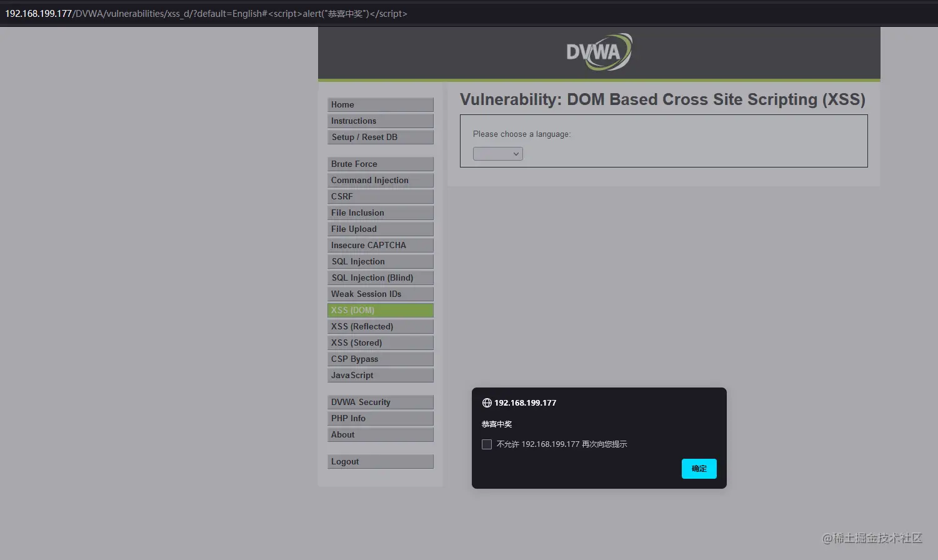
Task: Open the File Upload page
Action: pos(381,229)
